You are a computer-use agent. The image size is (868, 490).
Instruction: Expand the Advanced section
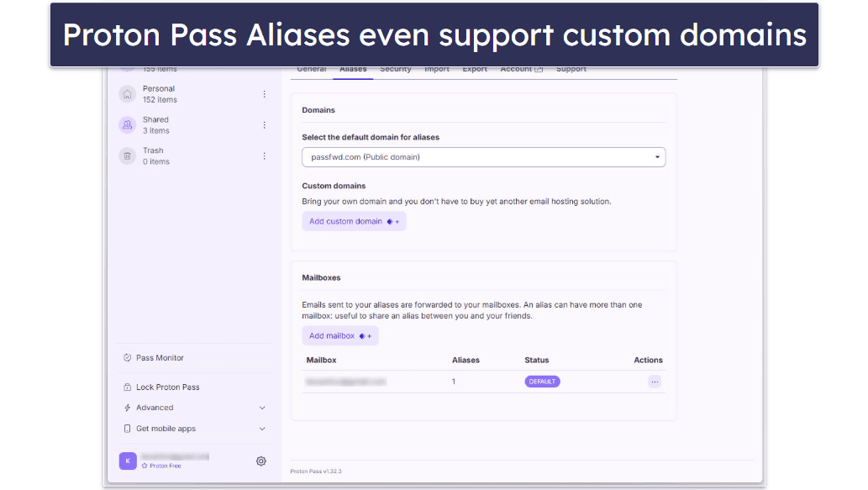coord(195,408)
